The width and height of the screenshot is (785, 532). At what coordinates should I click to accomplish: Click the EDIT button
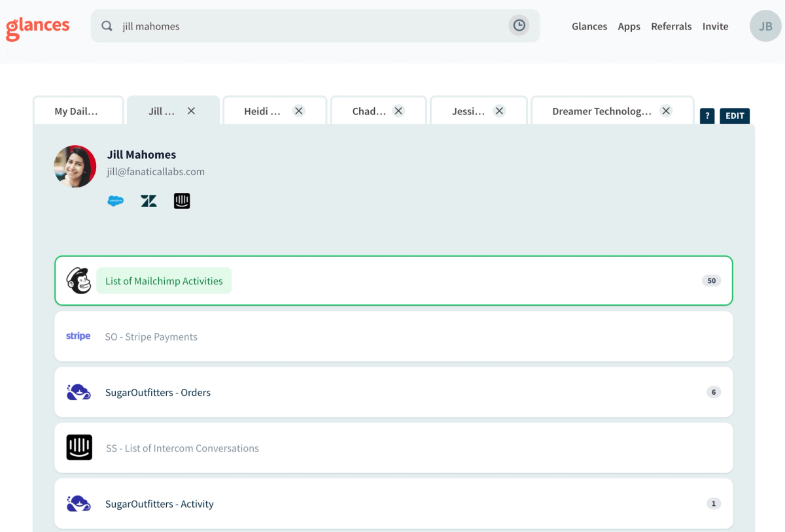(735, 116)
